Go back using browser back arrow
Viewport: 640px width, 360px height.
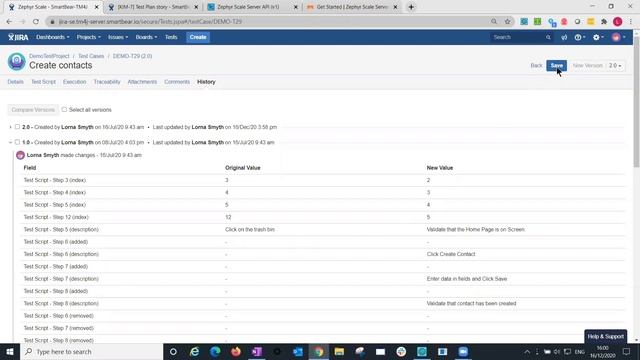pyautogui.click(x=9, y=21)
